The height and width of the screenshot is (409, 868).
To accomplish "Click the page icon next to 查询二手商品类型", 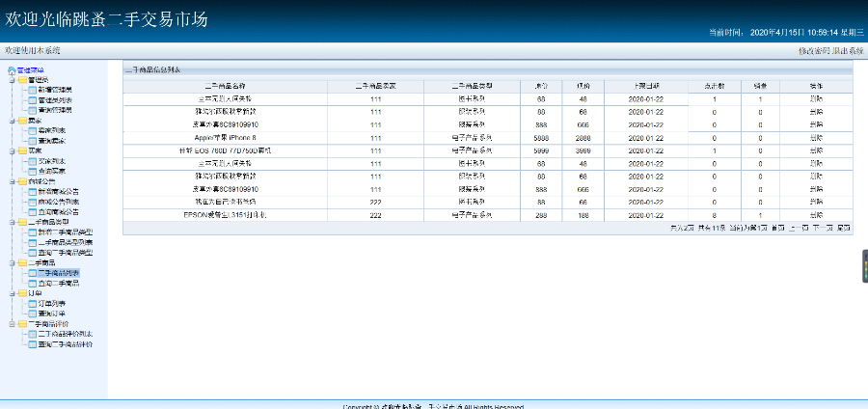I will (32, 253).
